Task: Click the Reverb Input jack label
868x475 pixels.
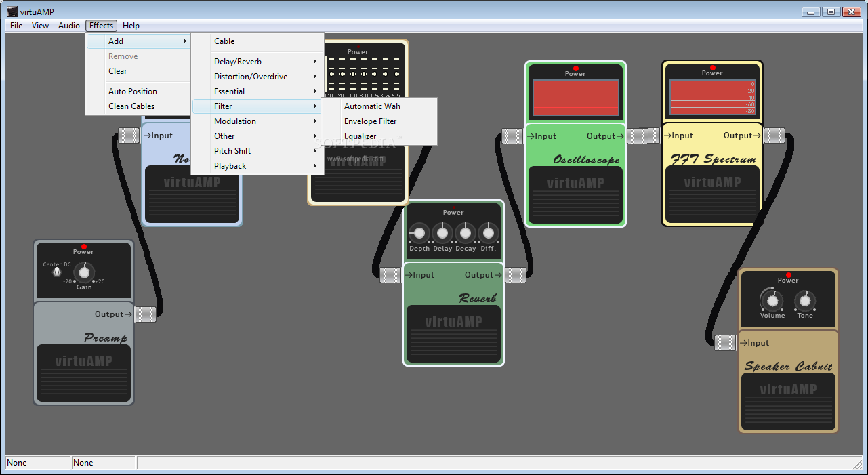Action: [x=419, y=275]
